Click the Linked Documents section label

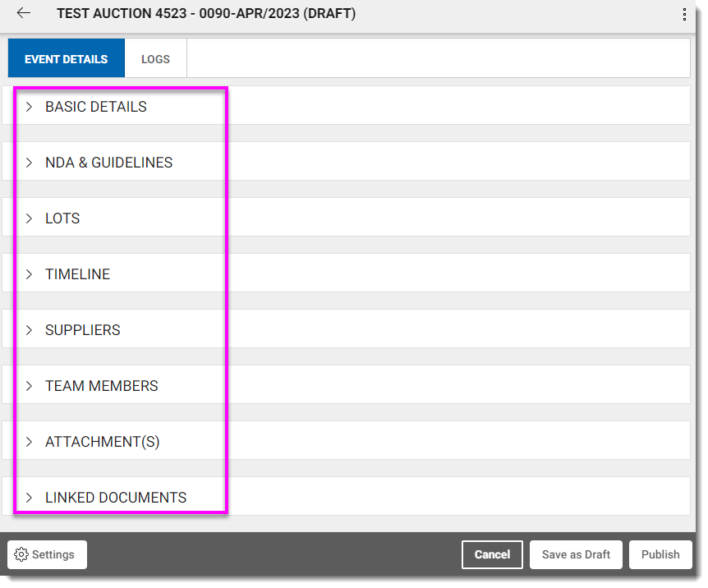tap(116, 498)
